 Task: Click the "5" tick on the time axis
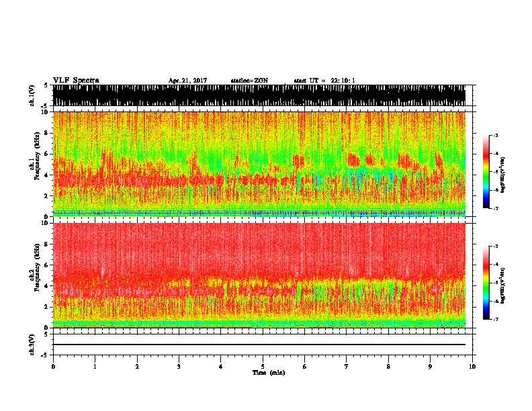tap(263, 367)
